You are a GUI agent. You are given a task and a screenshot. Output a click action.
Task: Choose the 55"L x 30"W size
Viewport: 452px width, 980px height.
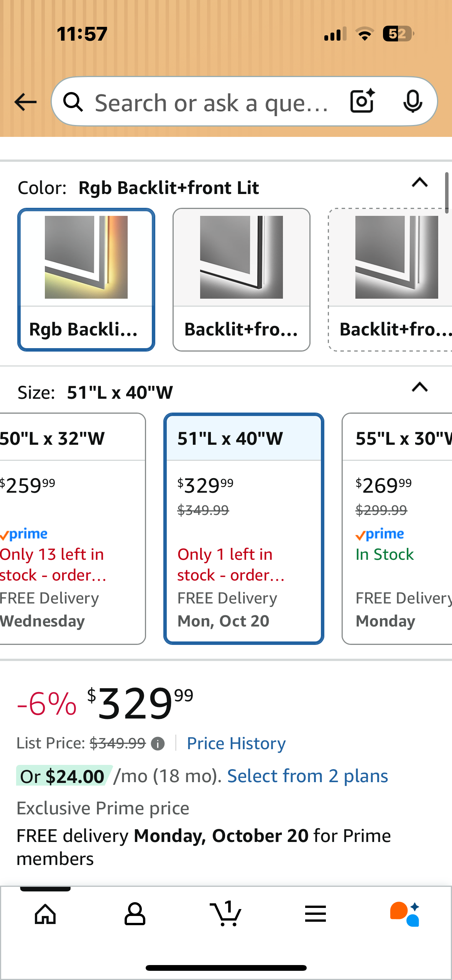point(397,528)
